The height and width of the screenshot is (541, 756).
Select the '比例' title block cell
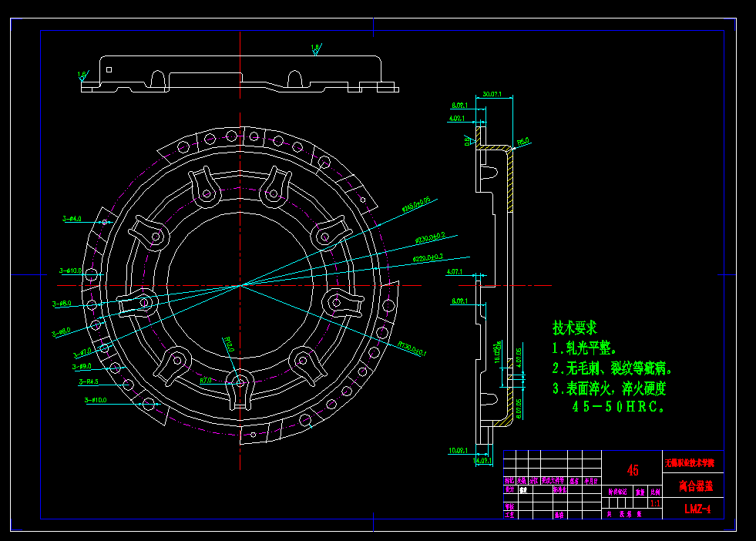click(x=655, y=492)
